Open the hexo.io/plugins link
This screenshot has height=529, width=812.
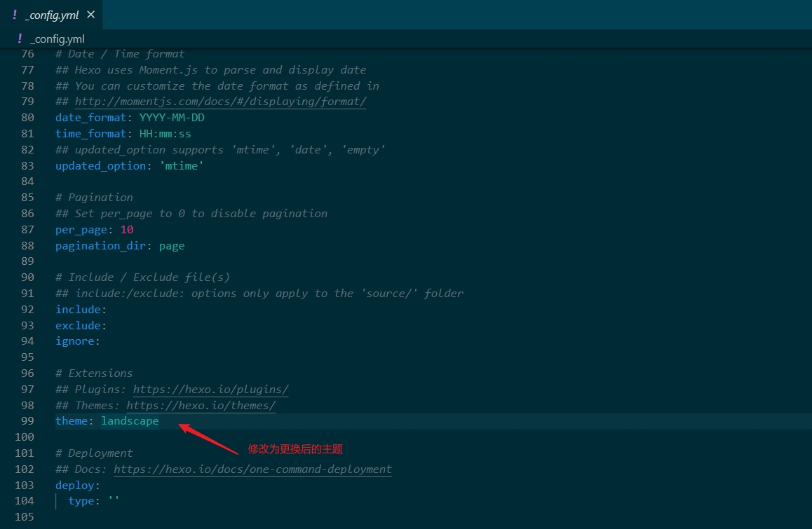[x=210, y=390]
